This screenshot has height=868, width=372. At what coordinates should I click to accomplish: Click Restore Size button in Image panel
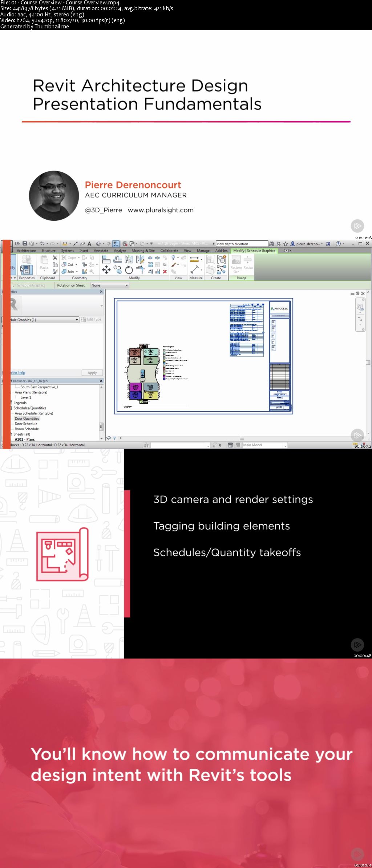pyautogui.click(x=236, y=264)
